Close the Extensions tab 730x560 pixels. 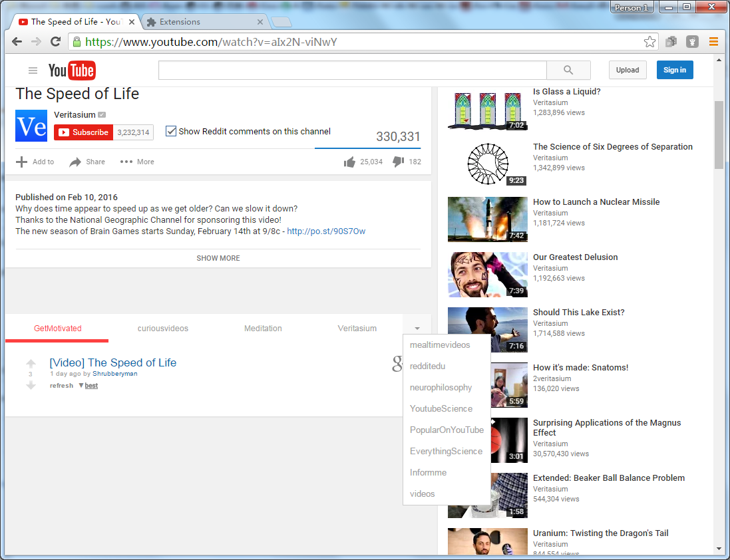(260, 22)
